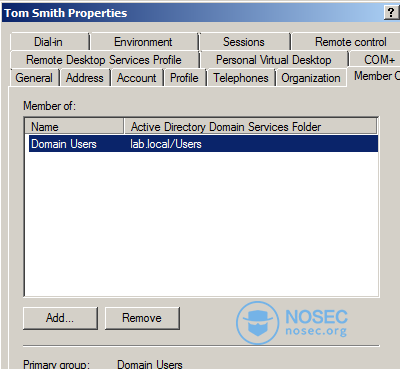This screenshot has height=369, width=400.
Task: Select the Domain Users group row
Action: (x=203, y=144)
